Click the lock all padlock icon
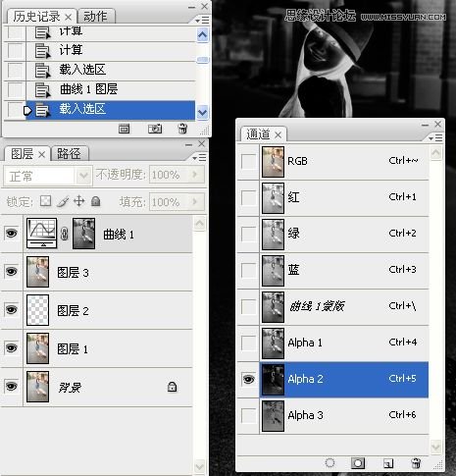Image resolution: width=456 pixels, height=476 pixels. [95, 201]
